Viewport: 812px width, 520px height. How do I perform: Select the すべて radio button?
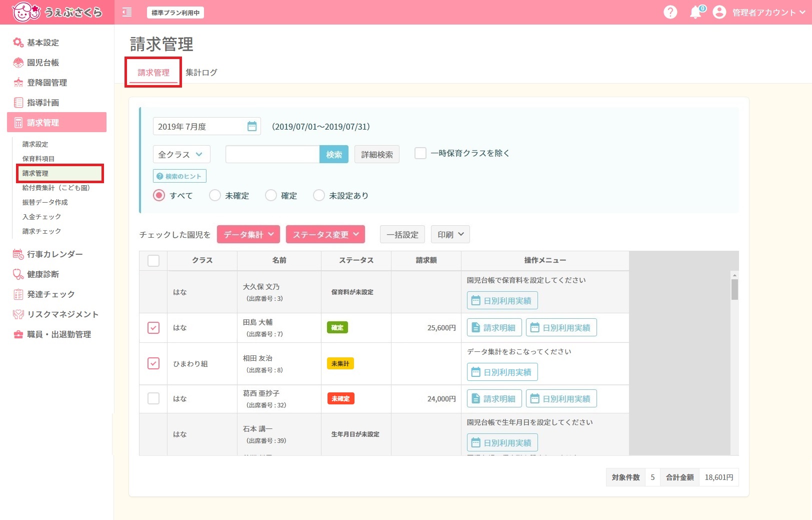click(159, 195)
